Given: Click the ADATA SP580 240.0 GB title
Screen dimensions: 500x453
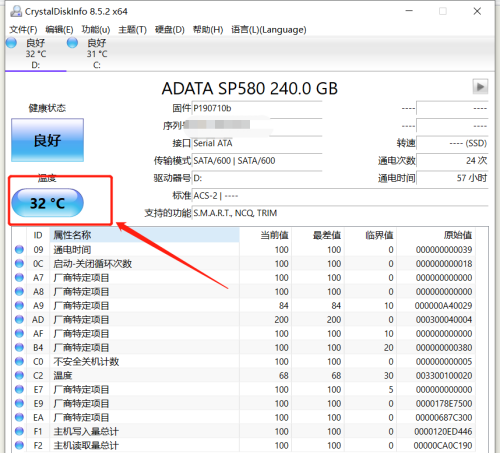Looking at the screenshot, I should click(250, 89).
